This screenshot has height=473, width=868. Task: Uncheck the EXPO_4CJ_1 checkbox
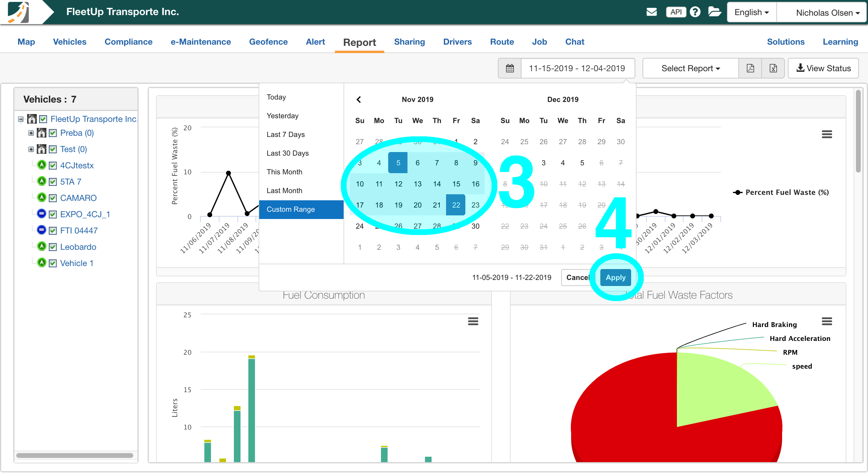52,214
